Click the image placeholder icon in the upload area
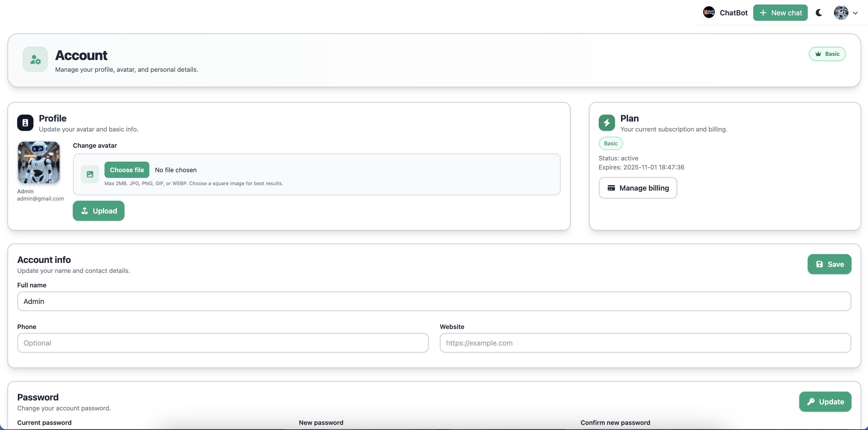Viewport: 868px width, 430px height. [x=90, y=174]
